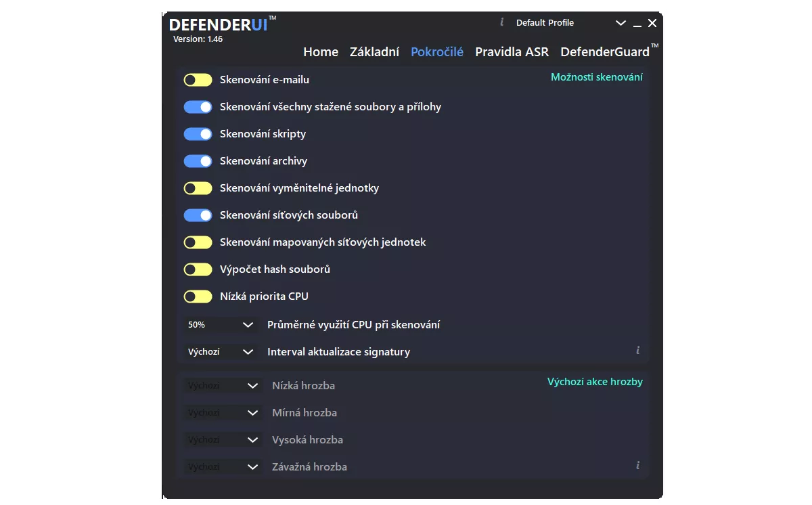The image size is (812, 505).
Task: Turn on Nízká priorita CPU
Action: coord(198,297)
